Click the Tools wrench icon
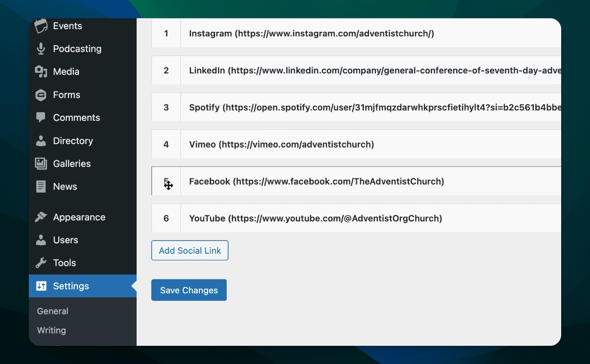Image resolution: width=590 pixels, height=364 pixels. (x=41, y=263)
